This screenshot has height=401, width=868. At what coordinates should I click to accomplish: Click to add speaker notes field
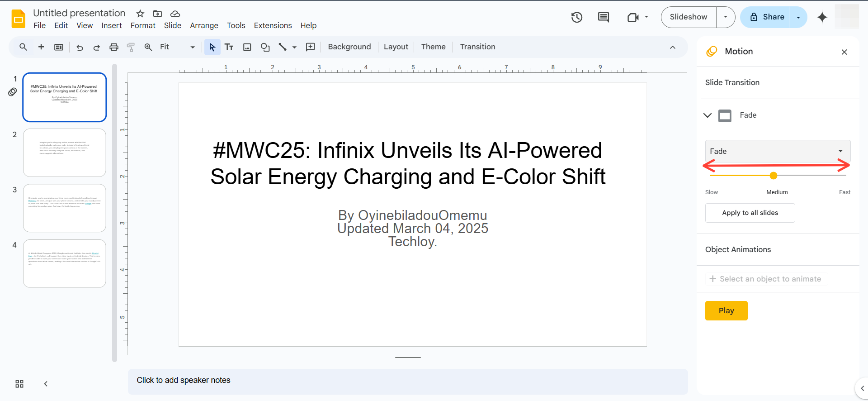(x=408, y=381)
